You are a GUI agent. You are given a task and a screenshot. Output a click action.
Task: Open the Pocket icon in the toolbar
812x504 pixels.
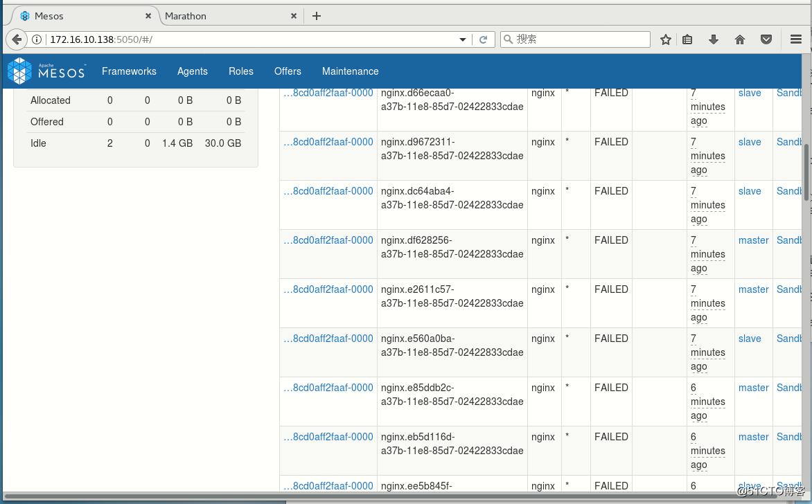(x=766, y=39)
